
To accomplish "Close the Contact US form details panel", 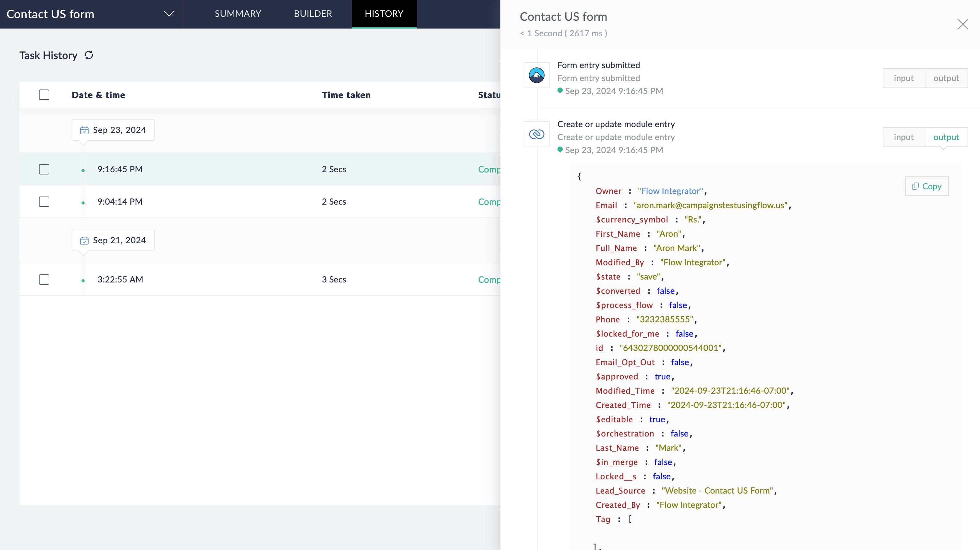I will coord(962,24).
